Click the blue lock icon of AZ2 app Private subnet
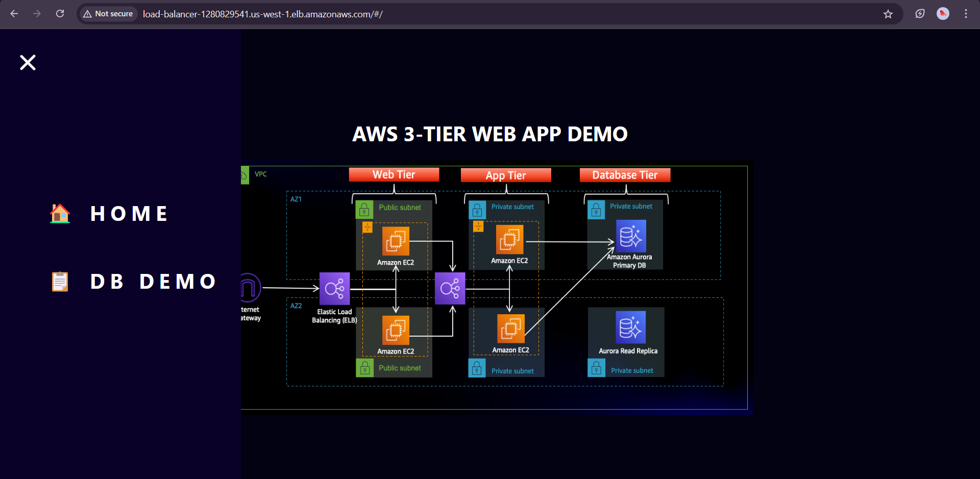Image resolution: width=980 pixels, height=479 pixels. point(477,368)
